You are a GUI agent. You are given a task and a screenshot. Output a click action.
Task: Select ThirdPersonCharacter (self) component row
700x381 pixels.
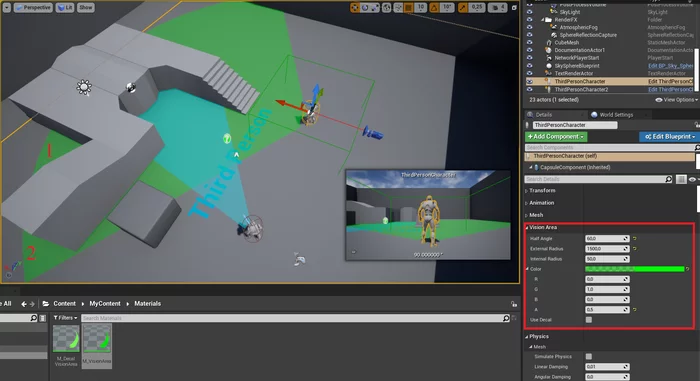(609, 156)
